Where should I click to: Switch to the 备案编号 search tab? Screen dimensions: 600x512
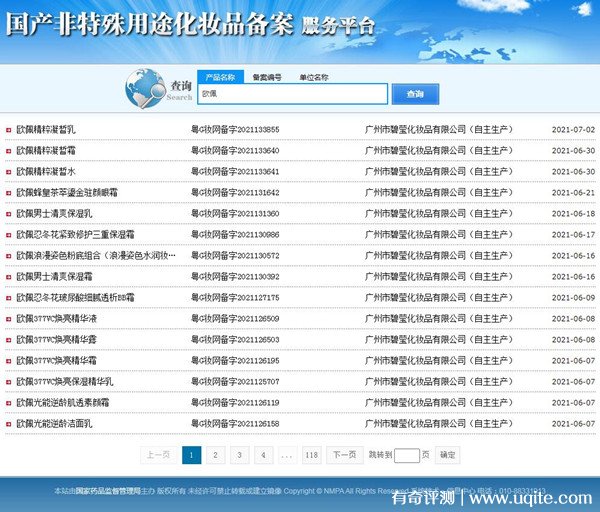267,77
